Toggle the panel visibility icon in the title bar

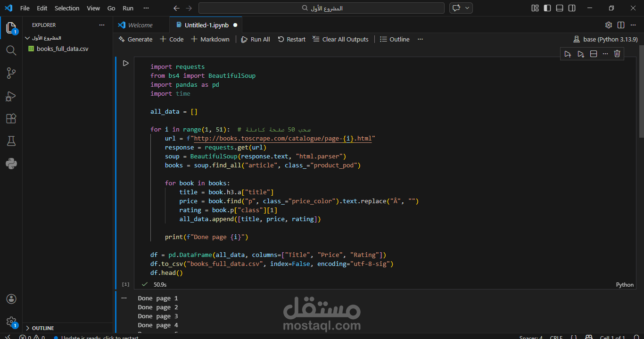click(x=559, y=8)
